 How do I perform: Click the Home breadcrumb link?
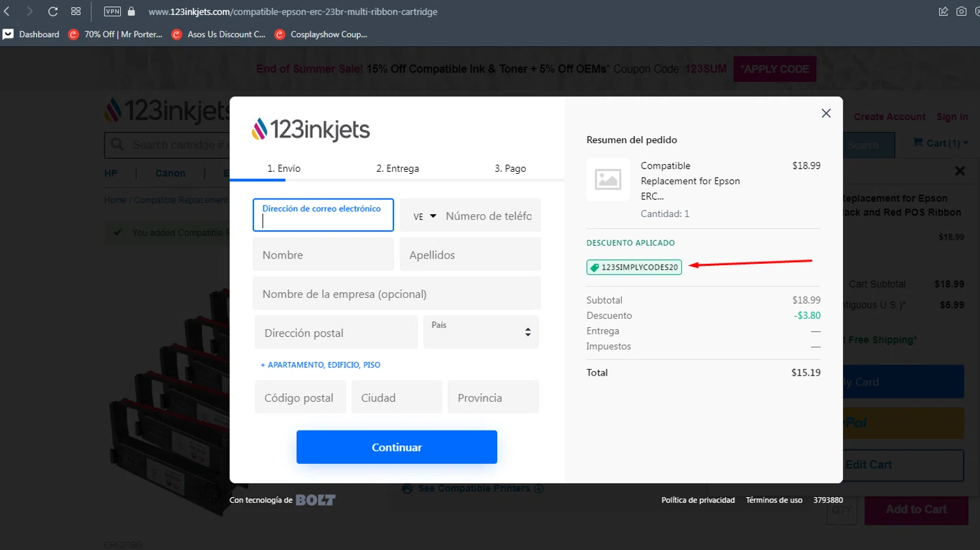pos(115,200)
